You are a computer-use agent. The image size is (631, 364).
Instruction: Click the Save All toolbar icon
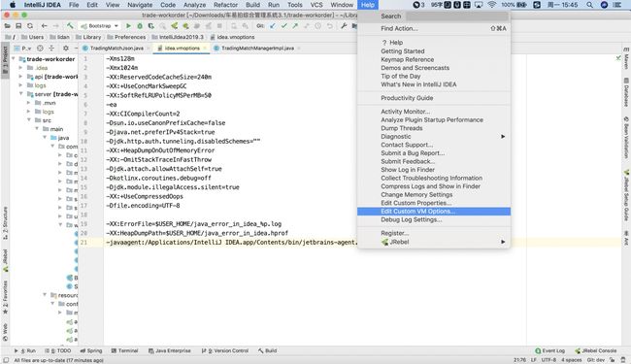[18, 26]
